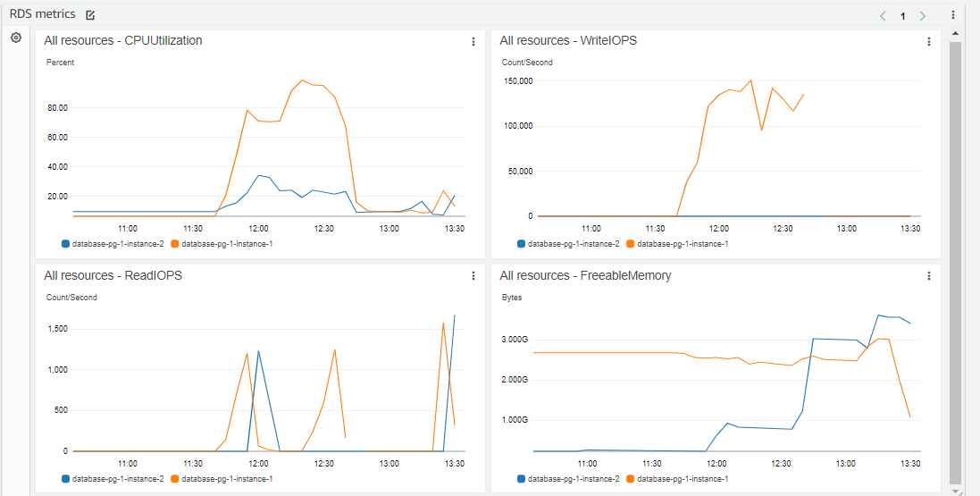980x496 pixels.
Task: Click the scroll up arrow on scrollbar
Action: (x=954, y=33)
